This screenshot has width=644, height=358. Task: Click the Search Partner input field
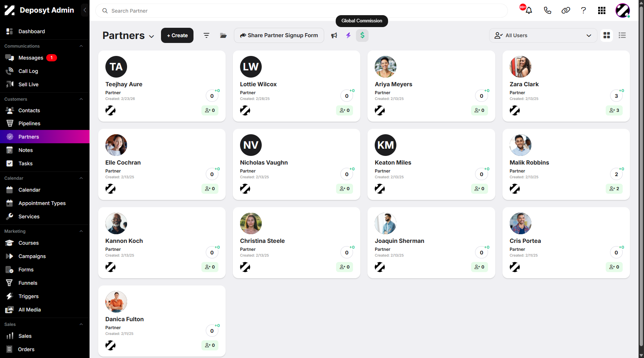click(301, 11)
